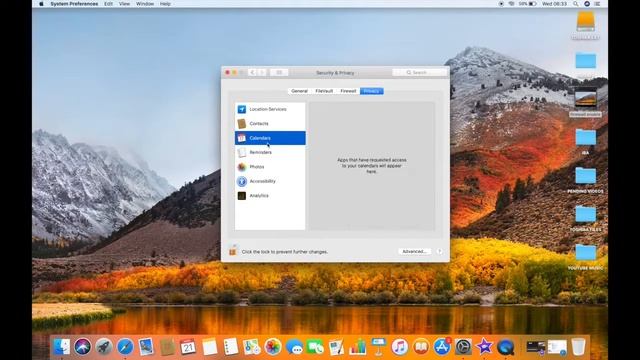
Task: Select Reminders in the privacy list
Action: [270, 152]
